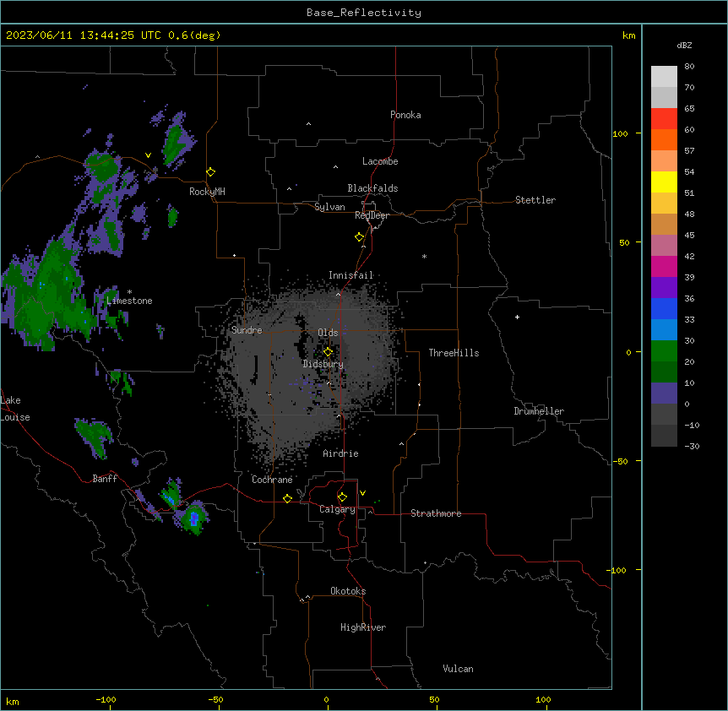Select the RockyMH town label

tap(207, 192)
